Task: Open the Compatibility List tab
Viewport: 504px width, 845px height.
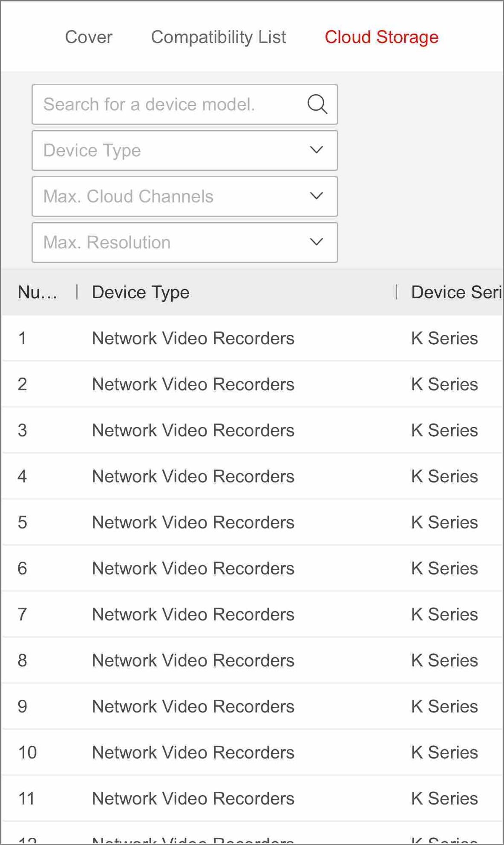Action: pyautogui.click(x=219, y=37)
